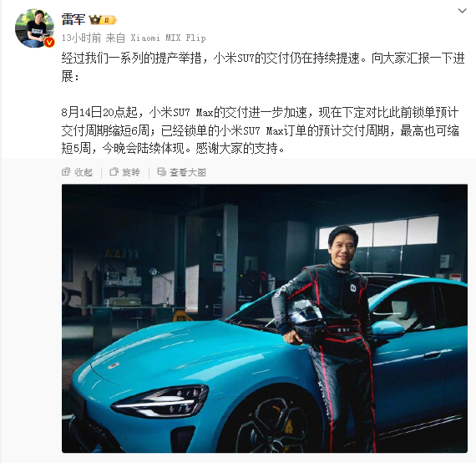
Task: Click the blue Xiaomi SU7 photo background
Action: click(265, 318)
